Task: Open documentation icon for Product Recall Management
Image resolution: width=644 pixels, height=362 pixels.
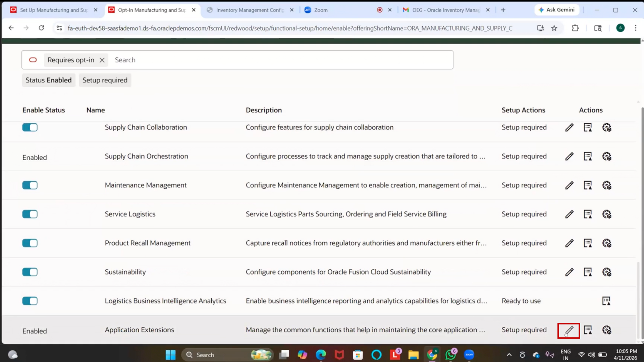Action: tap(588, 243)
